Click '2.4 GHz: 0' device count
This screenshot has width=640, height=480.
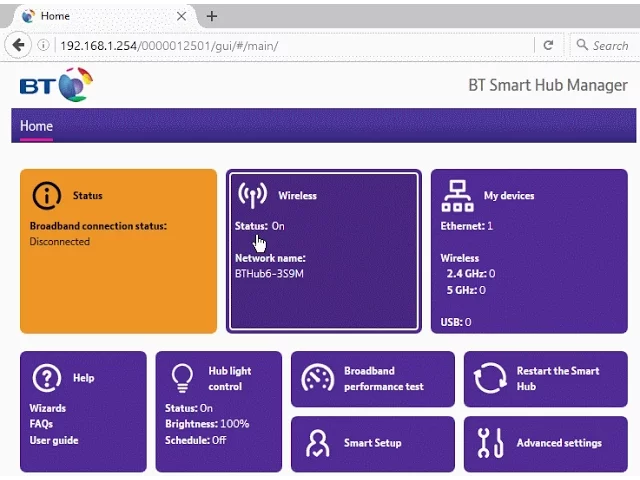[471, 273]
